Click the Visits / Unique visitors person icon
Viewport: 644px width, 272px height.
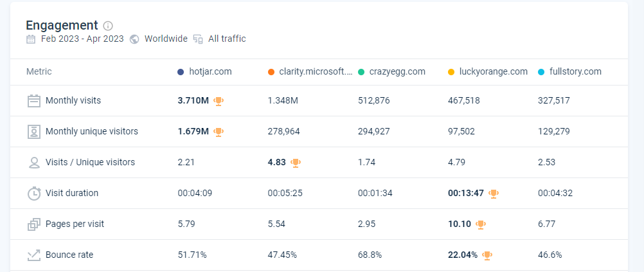34,162
